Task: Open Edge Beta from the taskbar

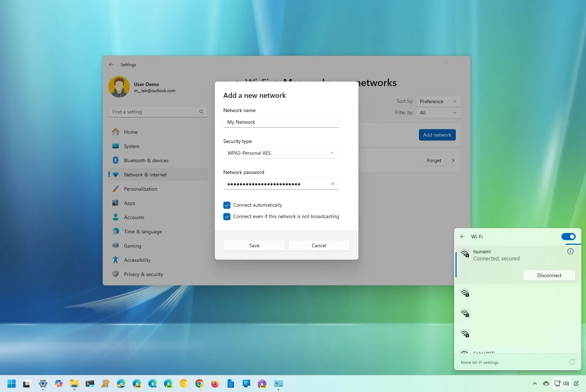Action: point(153,383)
